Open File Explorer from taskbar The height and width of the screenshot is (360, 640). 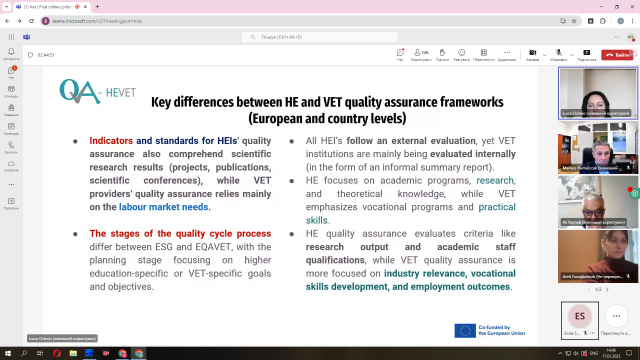click(x=73, y=353)
